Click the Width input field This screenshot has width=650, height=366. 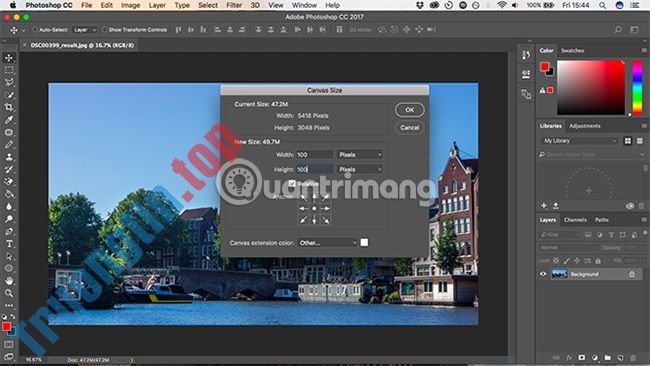point(315,155)
